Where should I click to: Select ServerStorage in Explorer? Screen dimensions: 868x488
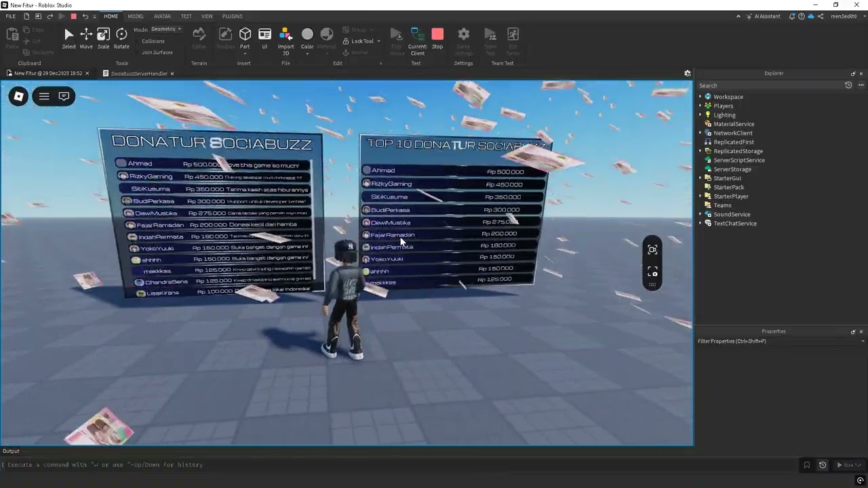pyautogui.click(x=732, y=169)
